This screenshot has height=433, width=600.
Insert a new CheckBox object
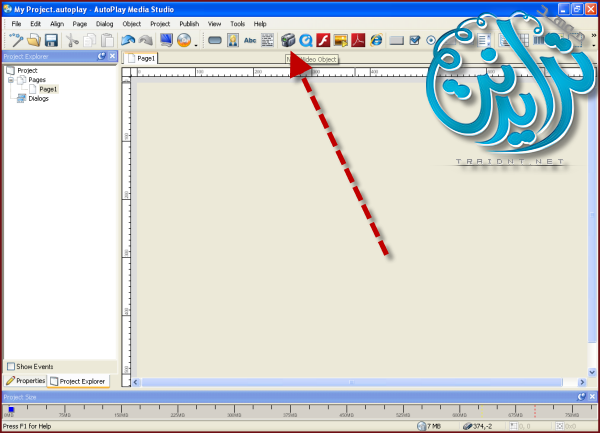415,40
